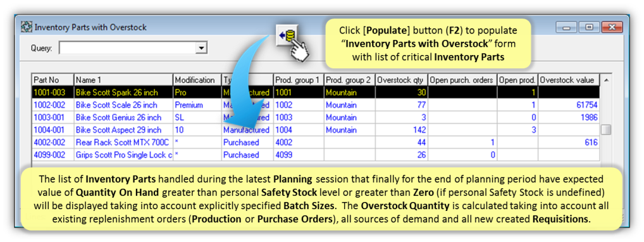Click Bike Scott Scale 26 inch name
Screen dimensions: 644x242
pos(116,105)
